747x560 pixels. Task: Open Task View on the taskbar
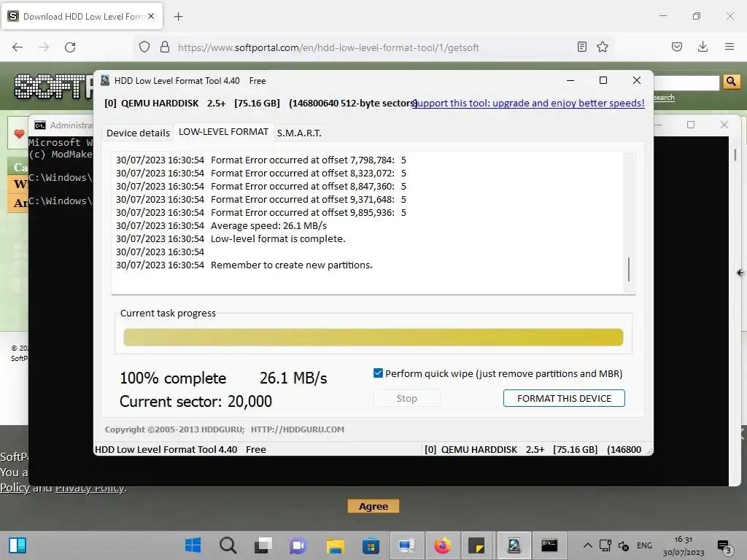(263, 545)
